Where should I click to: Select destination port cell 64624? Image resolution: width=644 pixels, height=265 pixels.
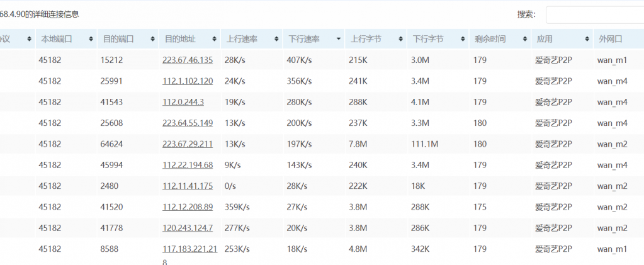111,144
